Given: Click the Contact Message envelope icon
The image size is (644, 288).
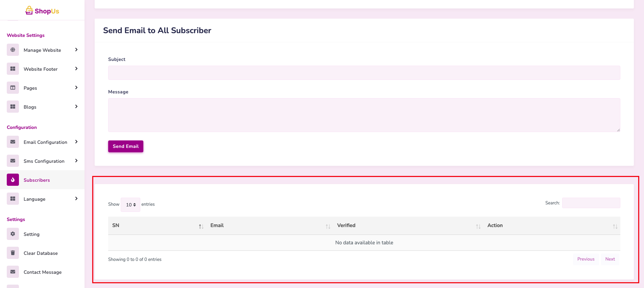Looking at the screenshot, I should [x=13, y=272].
